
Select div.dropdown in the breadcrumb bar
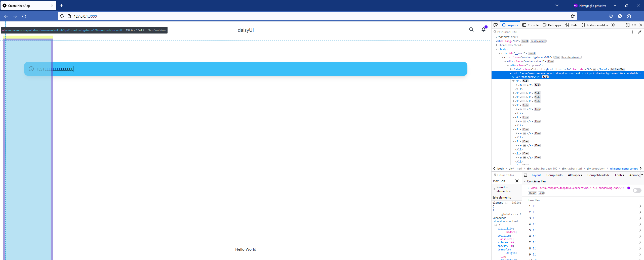(596, 169)
